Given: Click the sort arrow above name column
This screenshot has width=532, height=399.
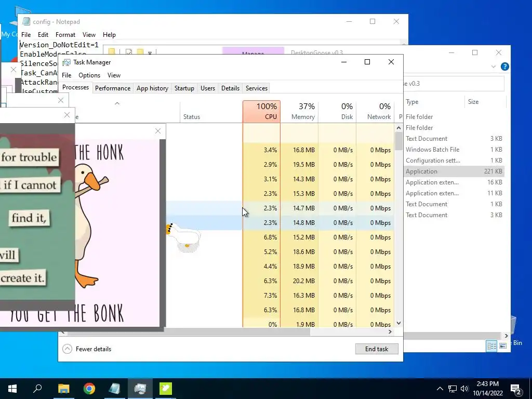Looking at the screenshot, I should point(117,103).
